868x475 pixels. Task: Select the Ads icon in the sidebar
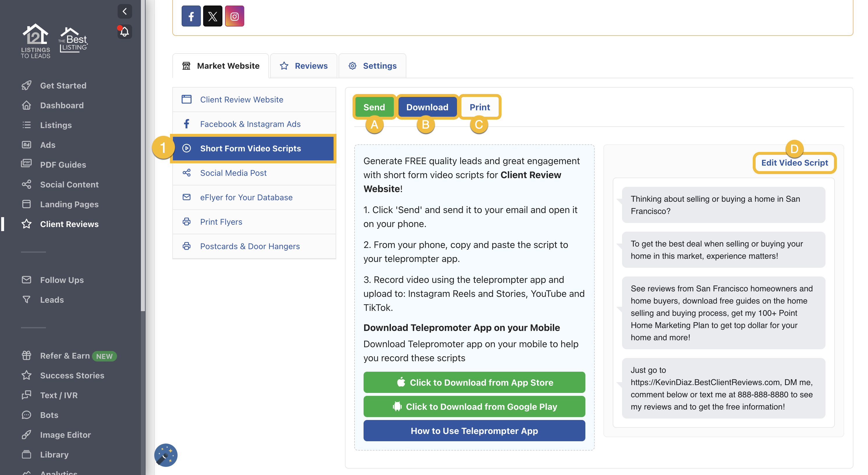point(26,145)
